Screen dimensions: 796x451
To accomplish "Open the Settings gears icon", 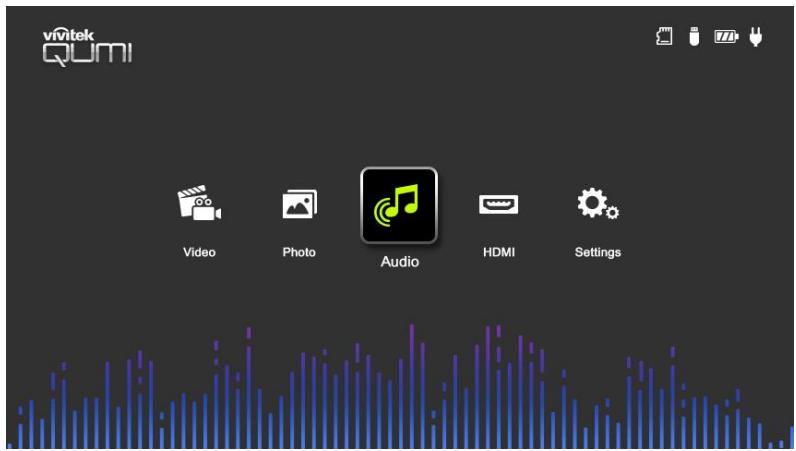I will point(598,203).
